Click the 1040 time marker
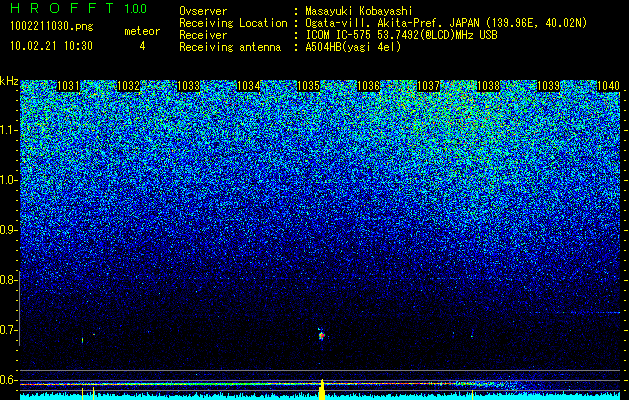Screen dimensions: 629x400 coord(608,86)
